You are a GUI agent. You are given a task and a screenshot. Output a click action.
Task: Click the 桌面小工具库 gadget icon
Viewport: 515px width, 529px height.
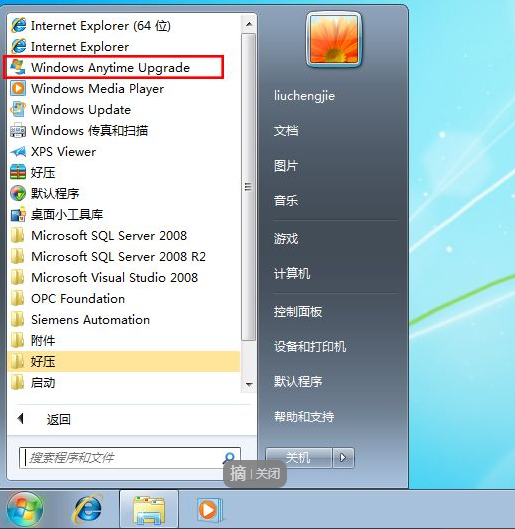(18, 214)
